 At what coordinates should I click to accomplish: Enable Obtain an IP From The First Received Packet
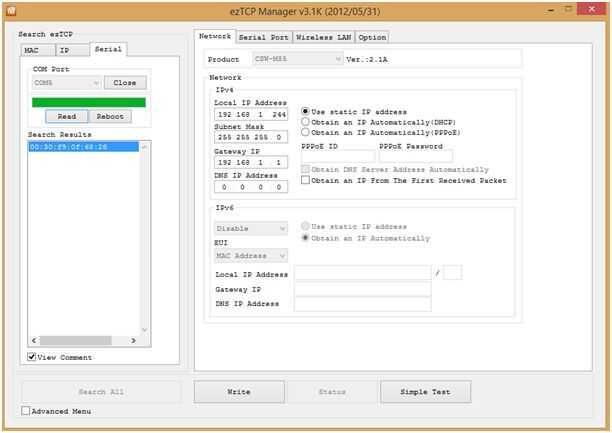coord(305,180)
